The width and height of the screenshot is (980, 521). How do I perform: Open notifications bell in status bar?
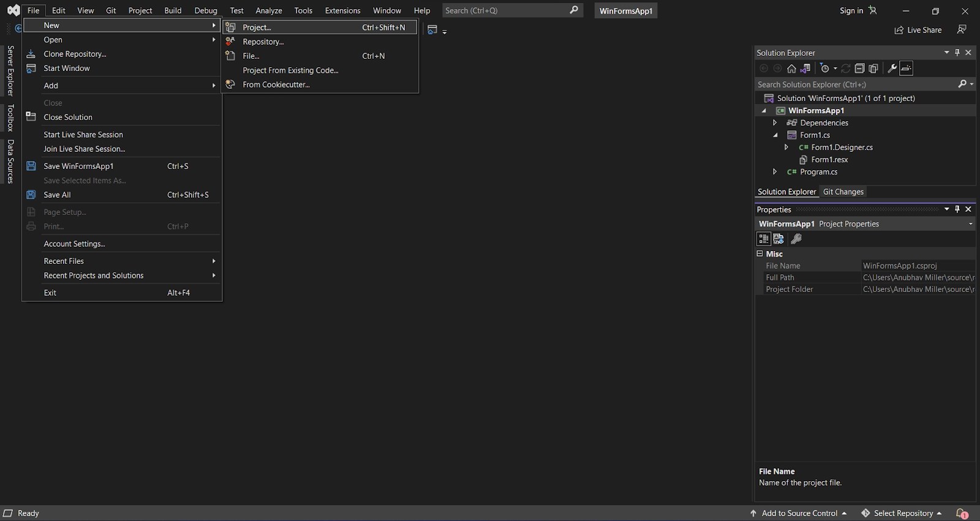[962, 514]
